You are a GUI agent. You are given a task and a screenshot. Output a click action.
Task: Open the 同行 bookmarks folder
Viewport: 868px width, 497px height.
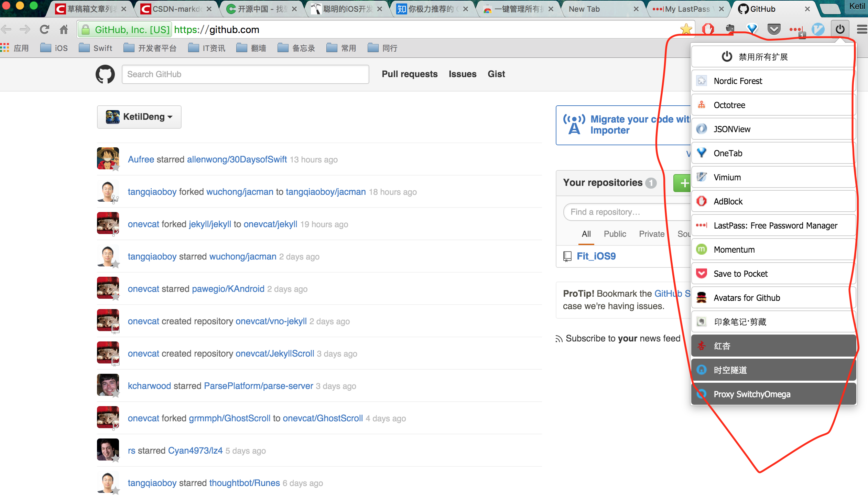382,48
